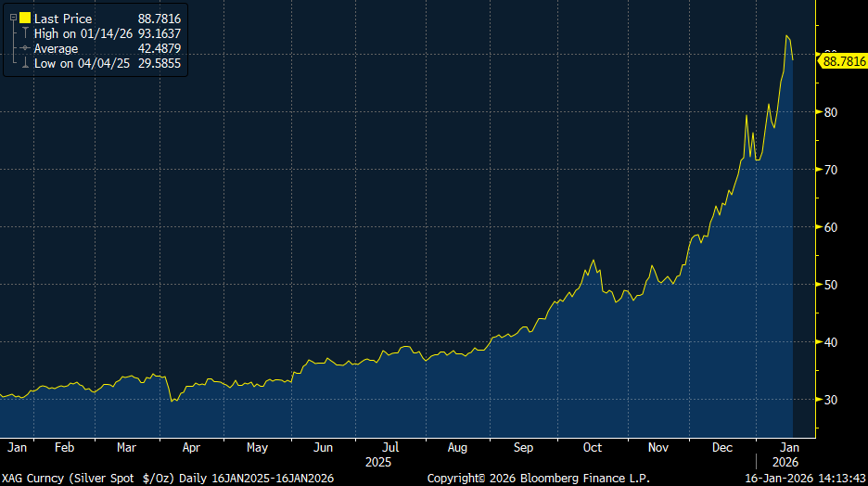Click the 80 label on the price axis
The image size is (868, 486).
coord(830,112)
